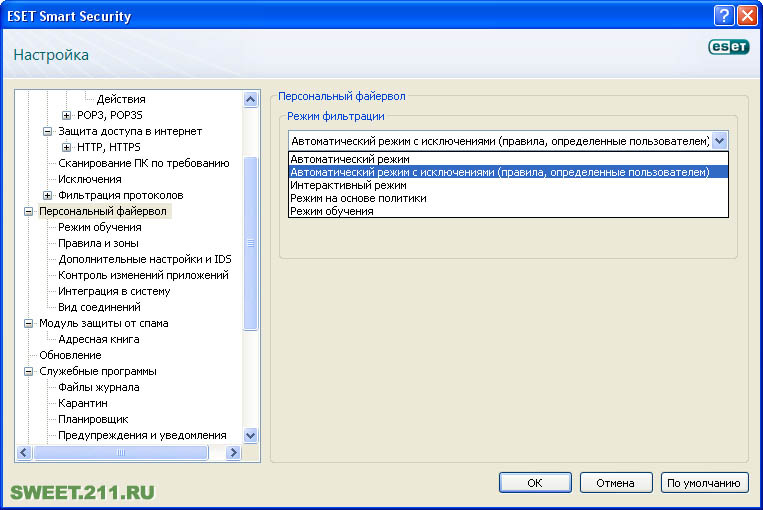Viewport: 763px width, 510px height.
Task: Click tree horizontal scrollbar left arrow
Action: [24, 453]
